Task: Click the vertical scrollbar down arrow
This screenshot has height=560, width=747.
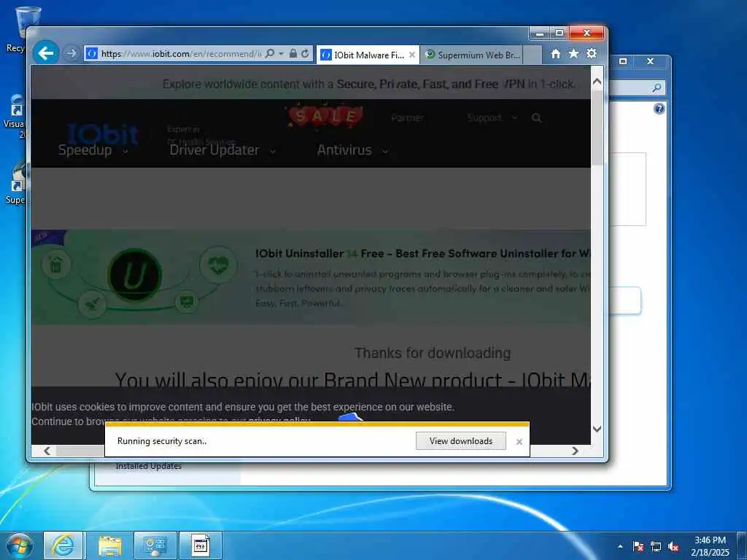Action: pyautogui.click(x=597, y=429)
